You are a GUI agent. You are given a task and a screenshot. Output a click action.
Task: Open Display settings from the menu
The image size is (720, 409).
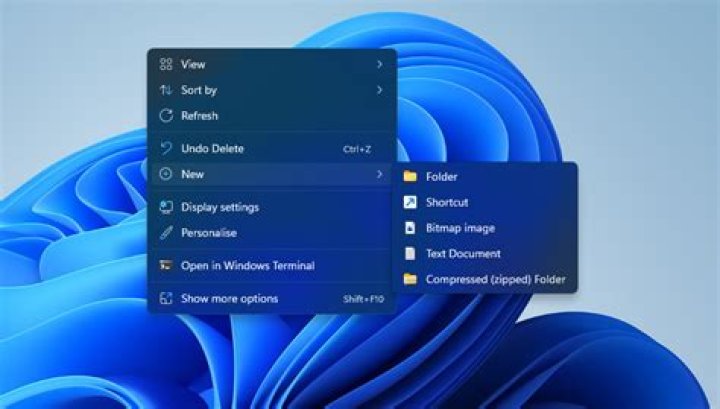point(272,207)
